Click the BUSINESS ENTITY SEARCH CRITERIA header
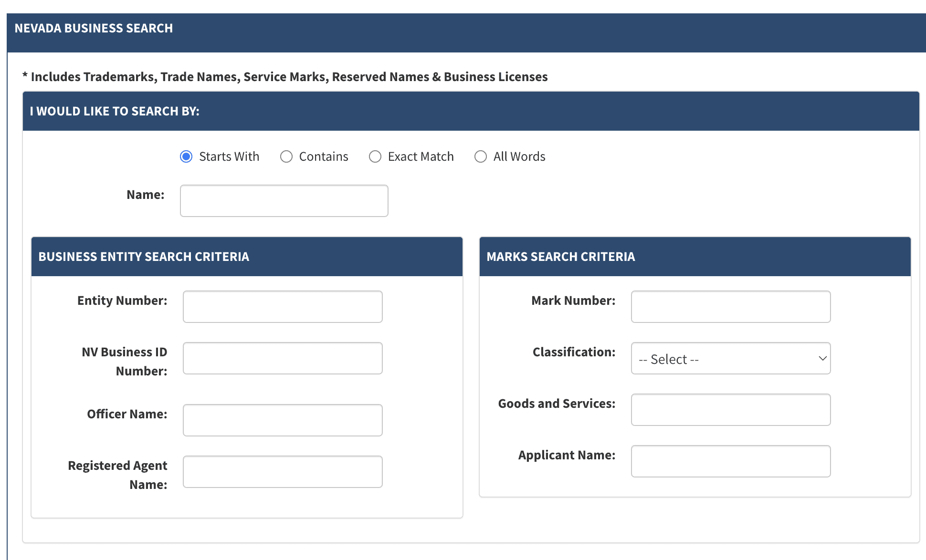 (143, 256)
